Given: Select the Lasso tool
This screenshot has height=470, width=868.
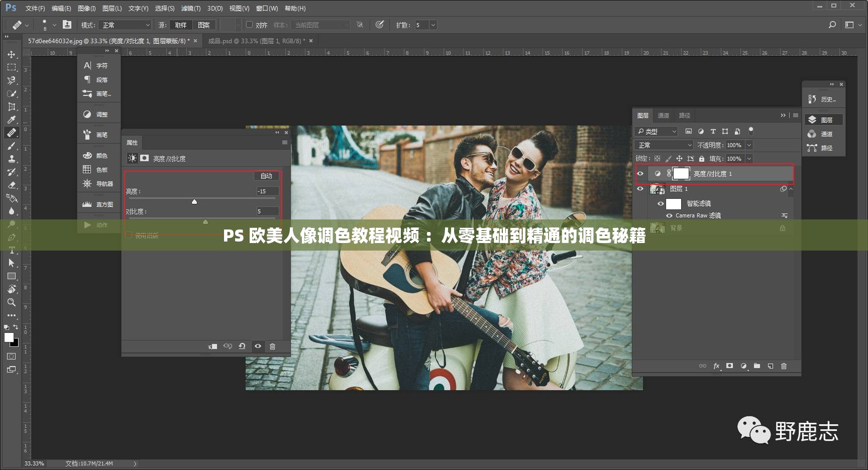Looking at the screenshot, I should 12,80.
